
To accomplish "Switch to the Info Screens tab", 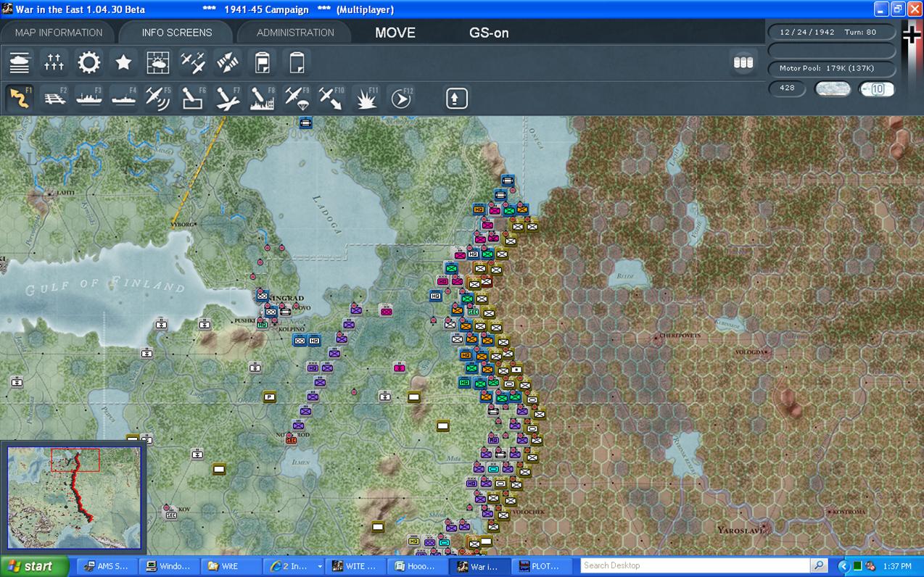I will pyautogui.click(x=177, y=33).
